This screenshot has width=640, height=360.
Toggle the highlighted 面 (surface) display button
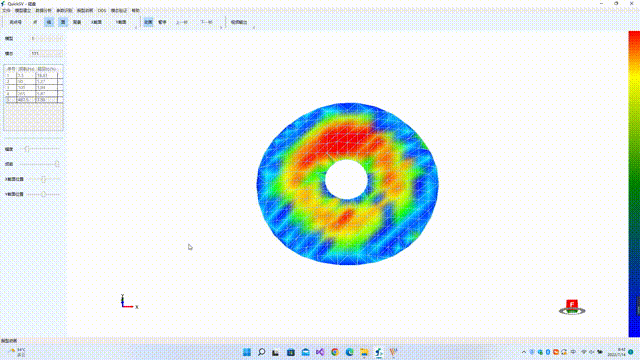63,22
